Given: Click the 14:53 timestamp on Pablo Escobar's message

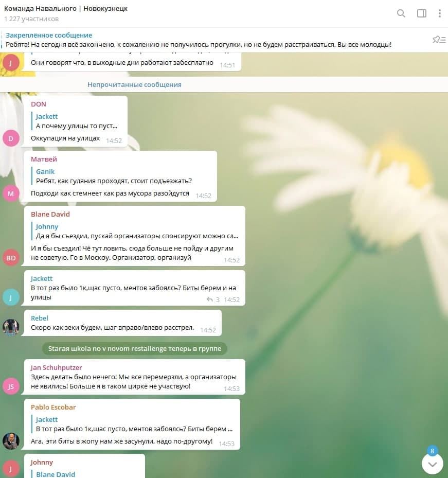Looking at the screenshot, I should tap(226, 444).
